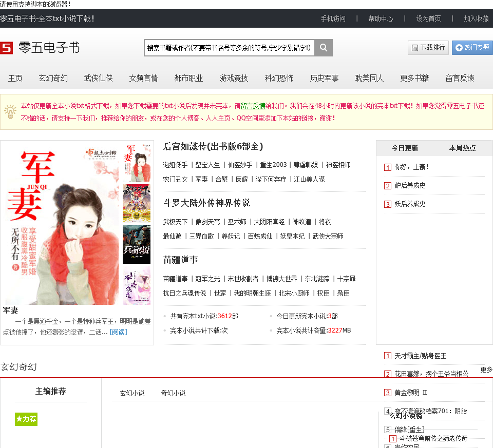
Task: Click the lightbulb notice icon
Action: (10, 111)
